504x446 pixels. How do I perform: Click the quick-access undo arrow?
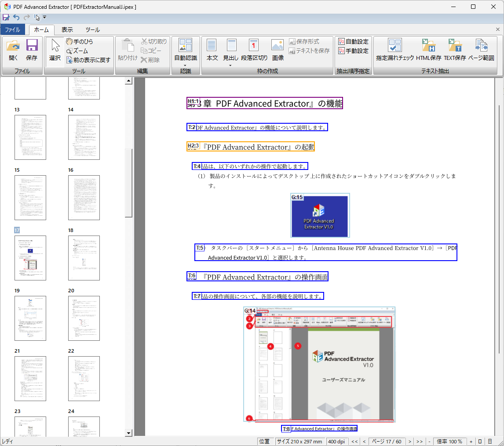[x=16, y=17]
